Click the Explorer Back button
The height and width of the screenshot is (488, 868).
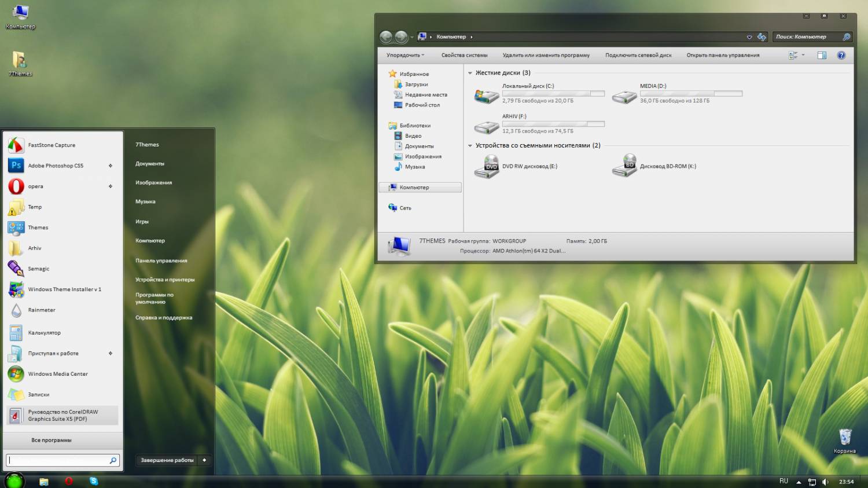386,37
